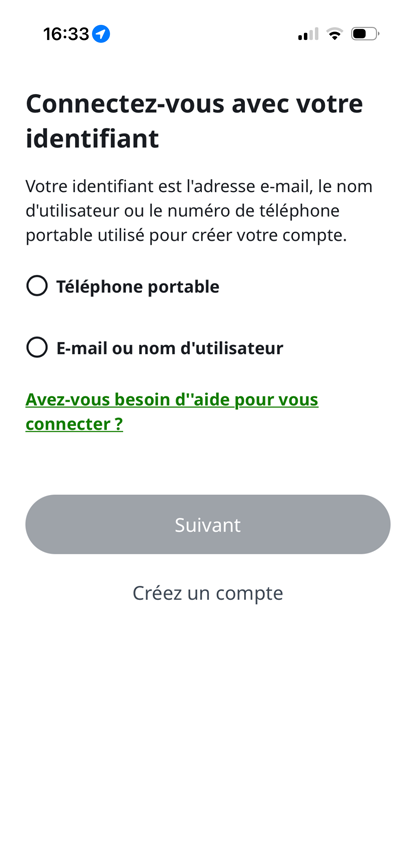Select the E-mail ou nom d'utilisateur radio circle

(37, 348)
